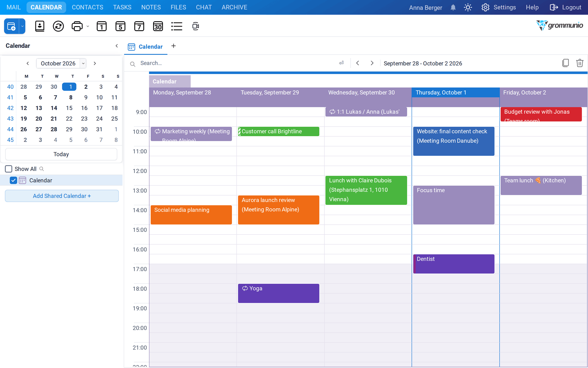Uncheck the Calendar checkbox in the list

point(13,180)
